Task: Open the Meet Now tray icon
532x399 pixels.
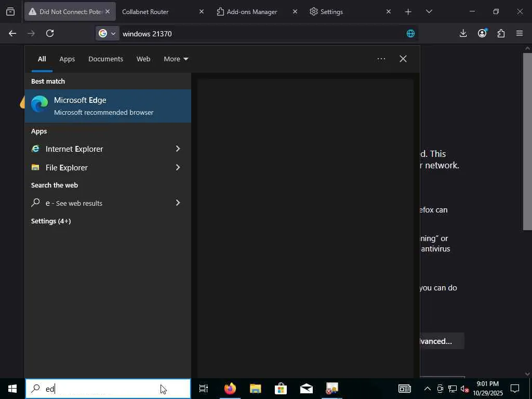Action: tap(440, 389)
